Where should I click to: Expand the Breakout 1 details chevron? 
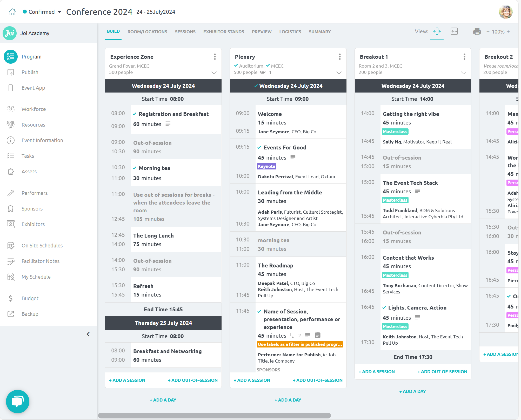click(x=464, y=73)
